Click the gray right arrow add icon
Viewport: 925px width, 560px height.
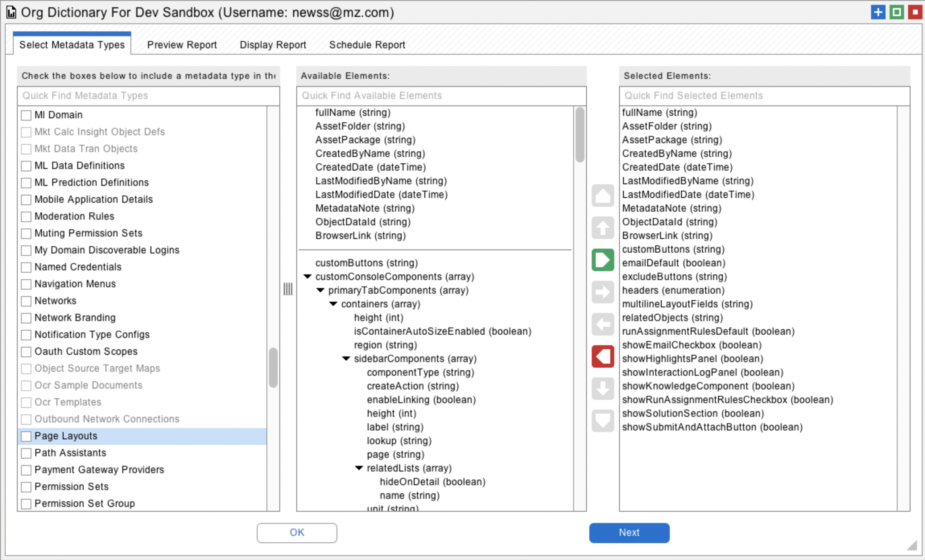603,292
